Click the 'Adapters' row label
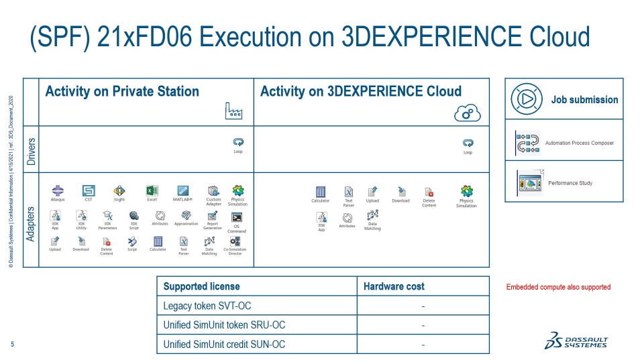 click(31, 224)
